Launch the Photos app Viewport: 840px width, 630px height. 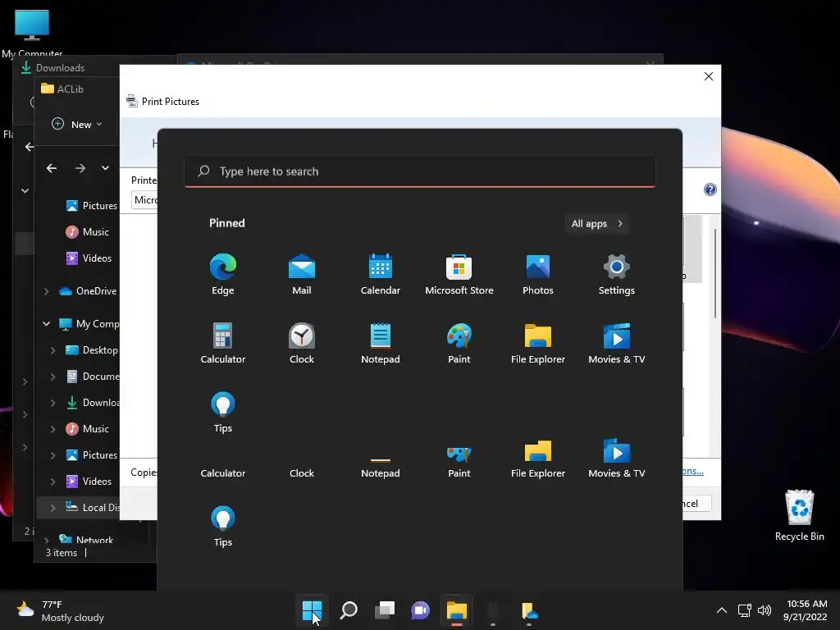538,274
